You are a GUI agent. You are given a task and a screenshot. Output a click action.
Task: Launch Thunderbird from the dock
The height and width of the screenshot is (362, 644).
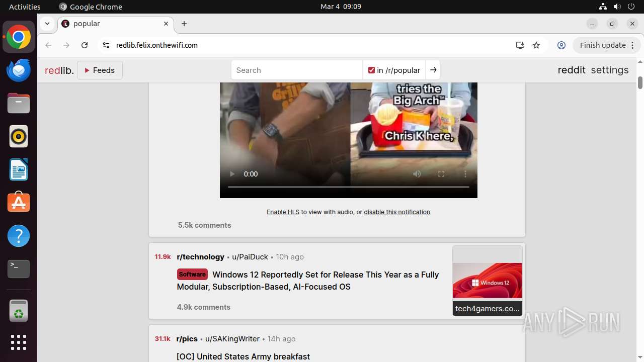[19, 70]
